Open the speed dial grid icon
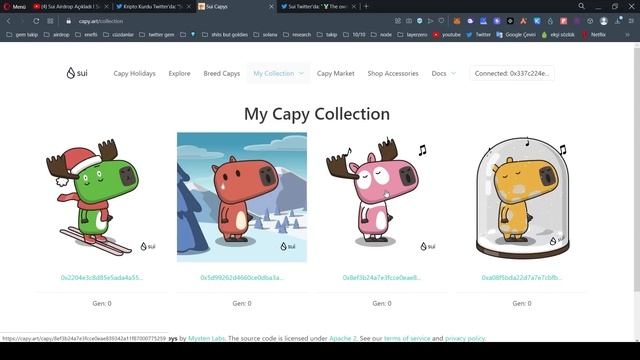The width and height of the screenshot is (640, 360). point(50,21)
